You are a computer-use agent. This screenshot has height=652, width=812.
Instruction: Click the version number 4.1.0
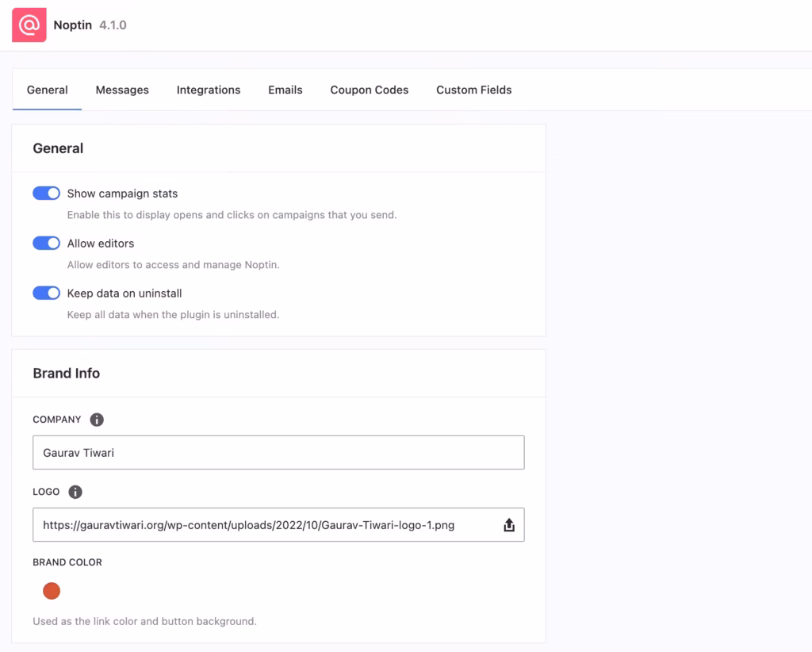click(x=114, y=25)
